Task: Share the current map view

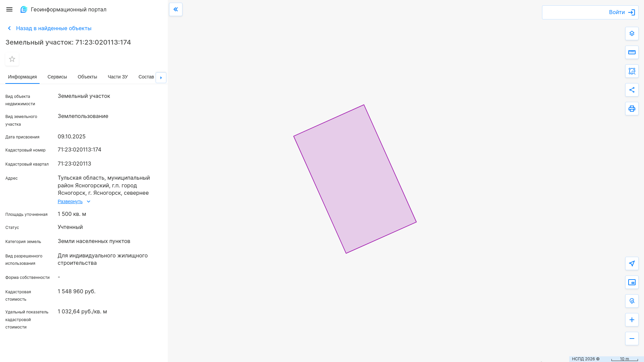Action: click(x=632, y=90)
